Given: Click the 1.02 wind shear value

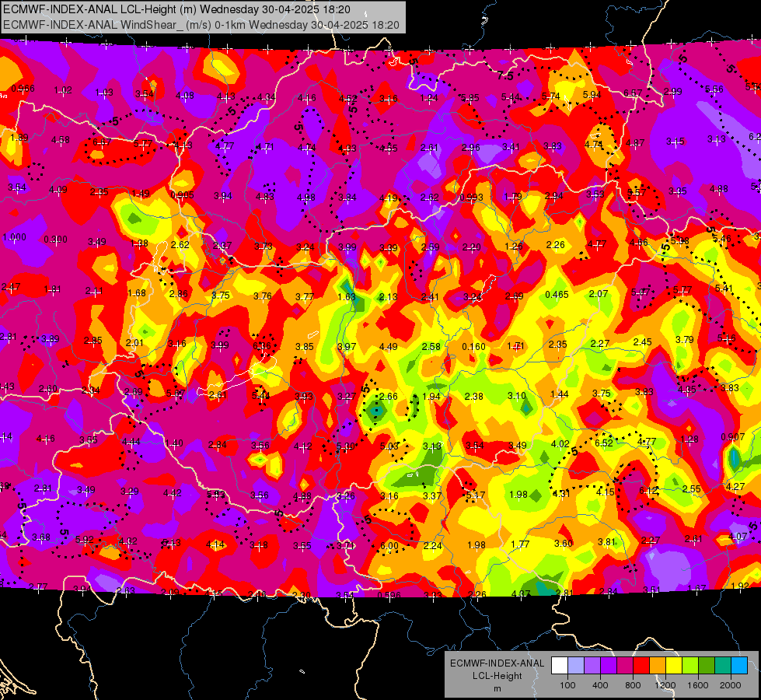Looking at the screenshot, I should point(63,90).
